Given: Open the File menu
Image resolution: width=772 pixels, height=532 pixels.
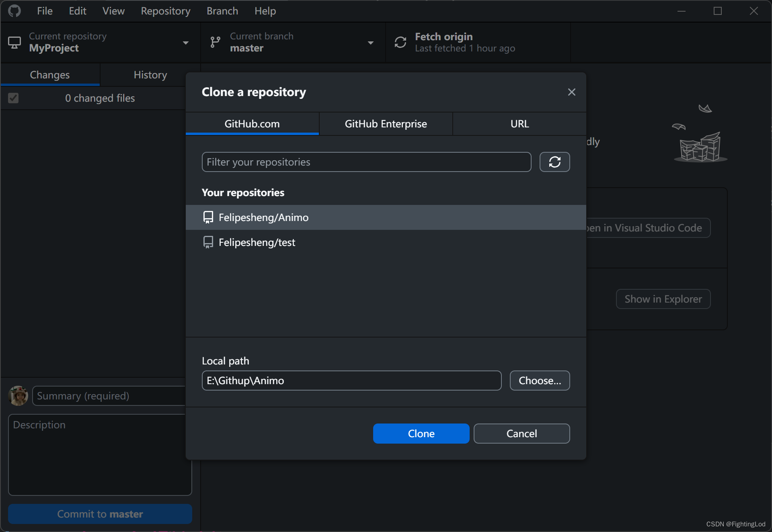Looking at the screenshot, I should coord(45,11).
